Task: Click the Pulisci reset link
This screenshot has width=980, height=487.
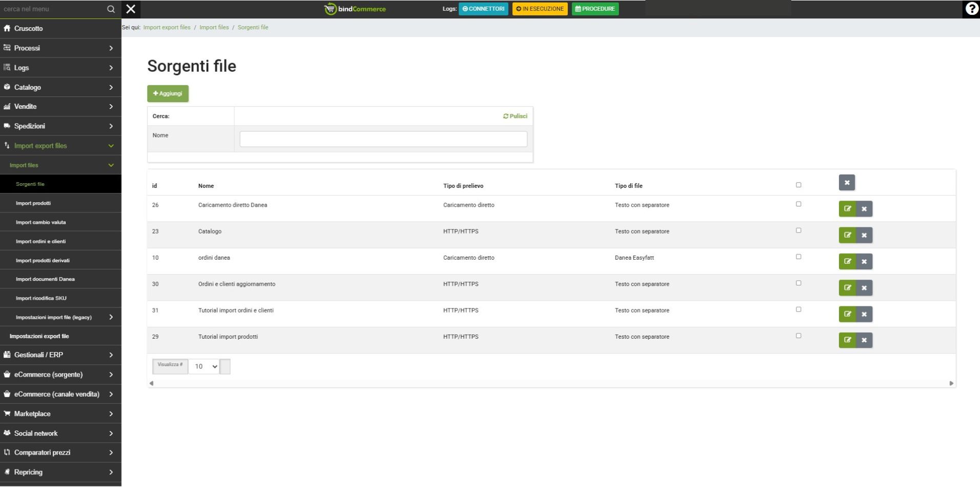Action: click(515, 116)
